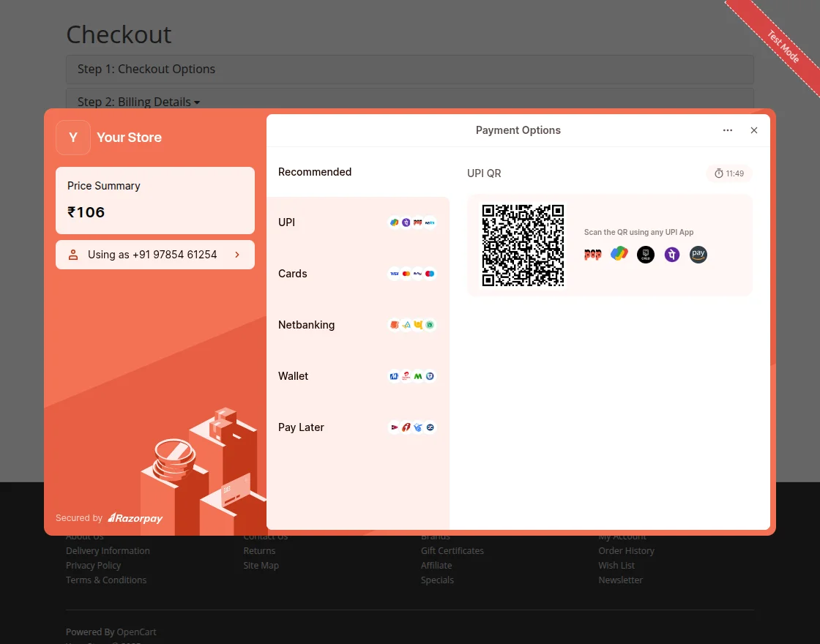Click the Razorpay logo at the bottom
The image size is (820, 644).
pos(135,517)
